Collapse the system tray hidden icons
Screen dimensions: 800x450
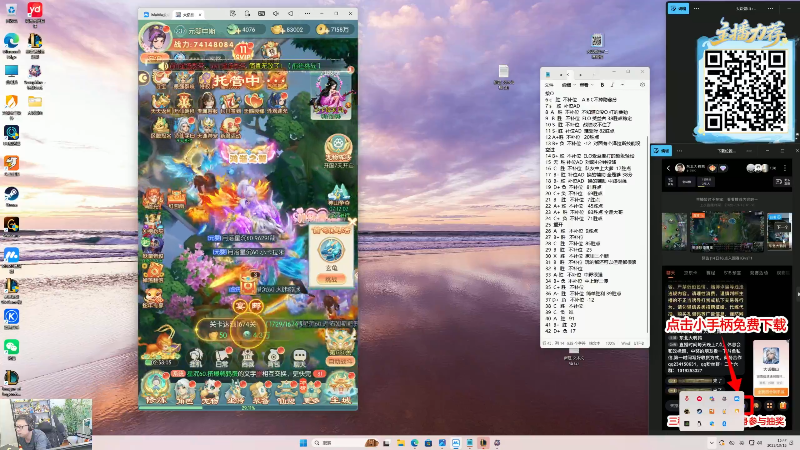click(711, 443)
